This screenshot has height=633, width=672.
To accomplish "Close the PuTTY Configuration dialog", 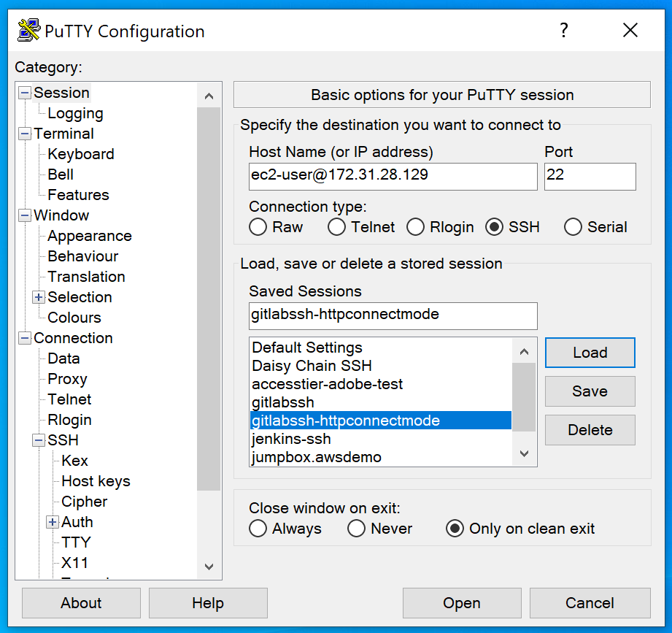I will tap(630, 31).
